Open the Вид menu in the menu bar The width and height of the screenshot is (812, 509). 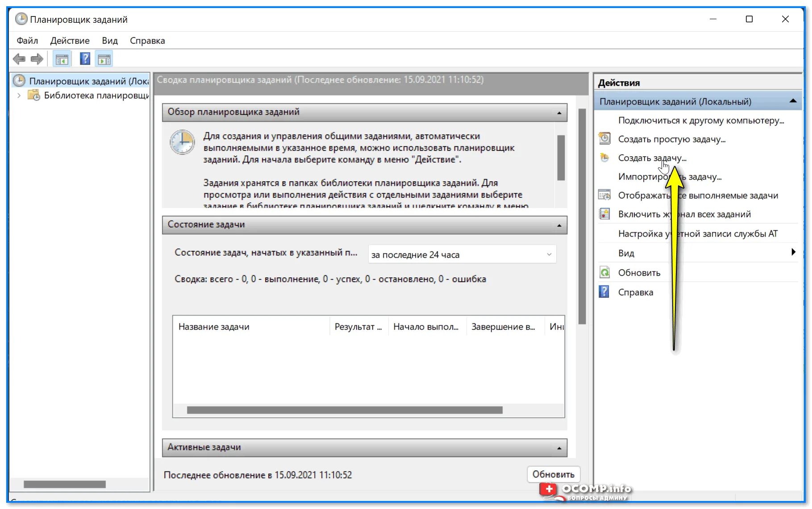tap(110, 41)
